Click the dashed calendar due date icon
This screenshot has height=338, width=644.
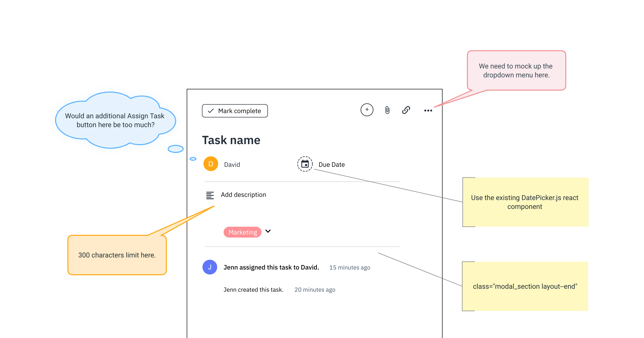(x=305, y=164)
